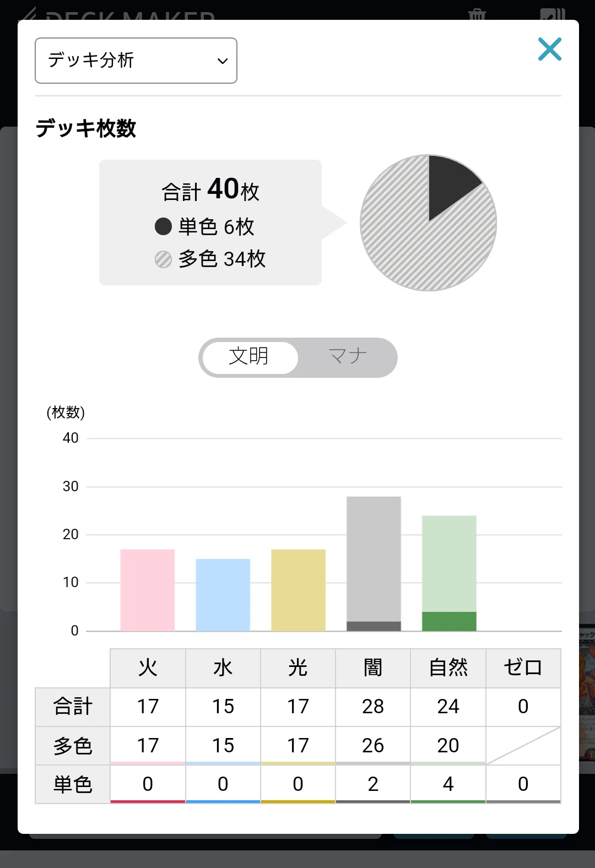Click the pink 火 bar in chart
This screenshot has height=868, width=595.
[148, 590]
